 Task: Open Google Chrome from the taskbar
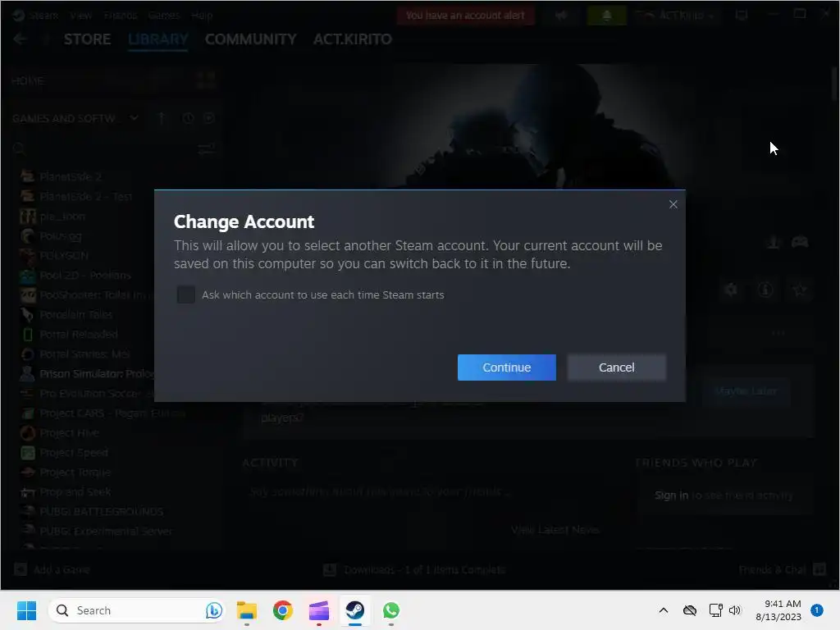click(x=282, y=610)
